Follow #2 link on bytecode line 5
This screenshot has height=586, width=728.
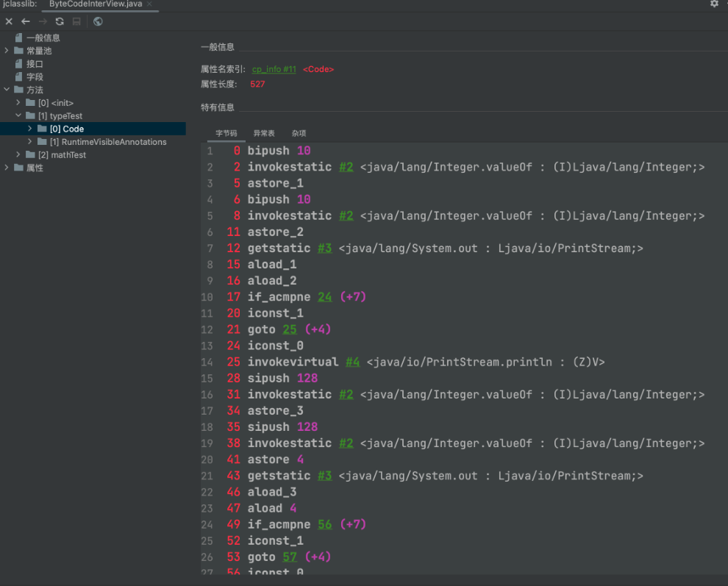346,215
